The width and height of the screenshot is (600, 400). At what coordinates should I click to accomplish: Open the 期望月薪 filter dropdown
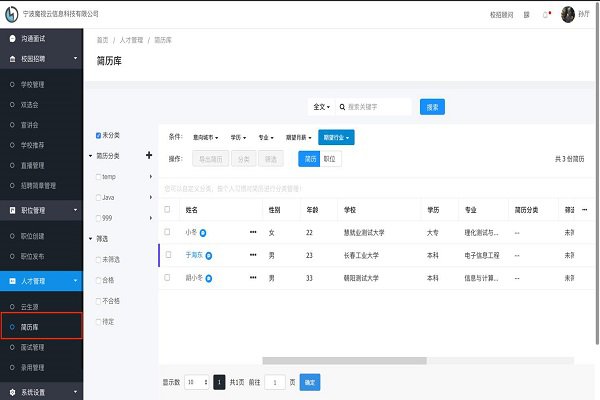coord(298,137)
